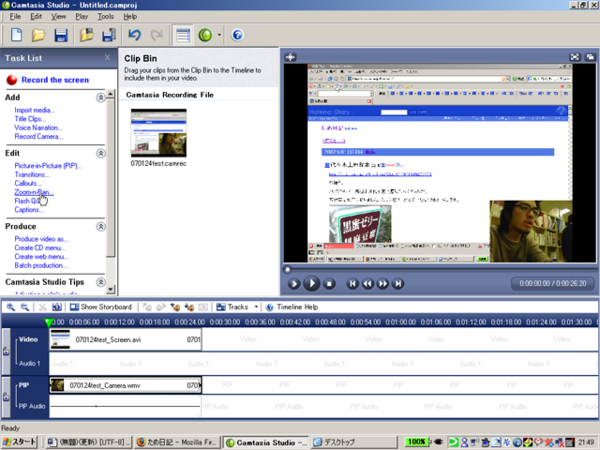Open the Transitions task

tap(32, 174)
